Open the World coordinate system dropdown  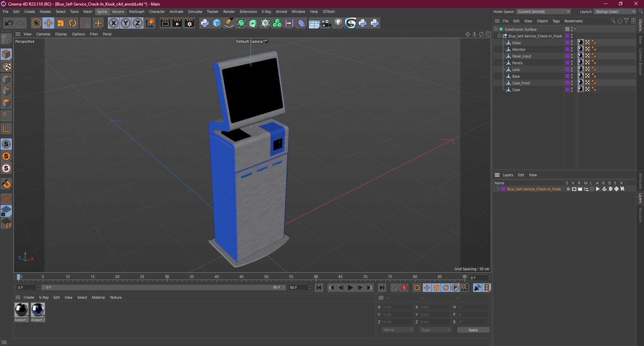398,330
